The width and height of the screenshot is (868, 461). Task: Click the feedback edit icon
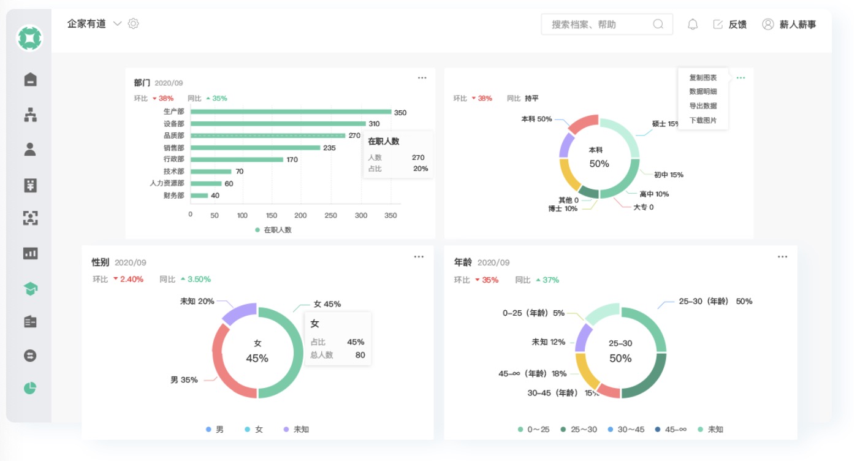click(x=718, y=25)
